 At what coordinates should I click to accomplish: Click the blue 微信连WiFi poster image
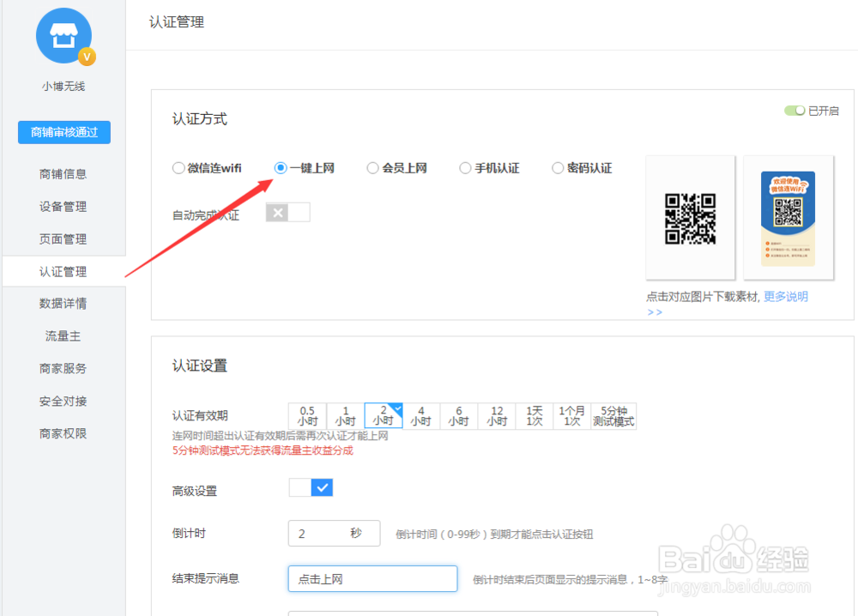(x=788, y=218)
